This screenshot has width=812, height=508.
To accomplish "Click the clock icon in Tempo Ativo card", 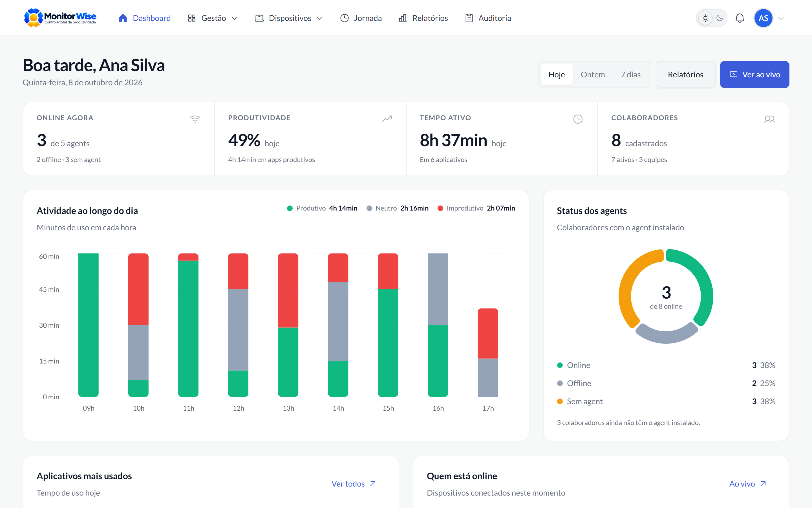I will coord(578,119).
